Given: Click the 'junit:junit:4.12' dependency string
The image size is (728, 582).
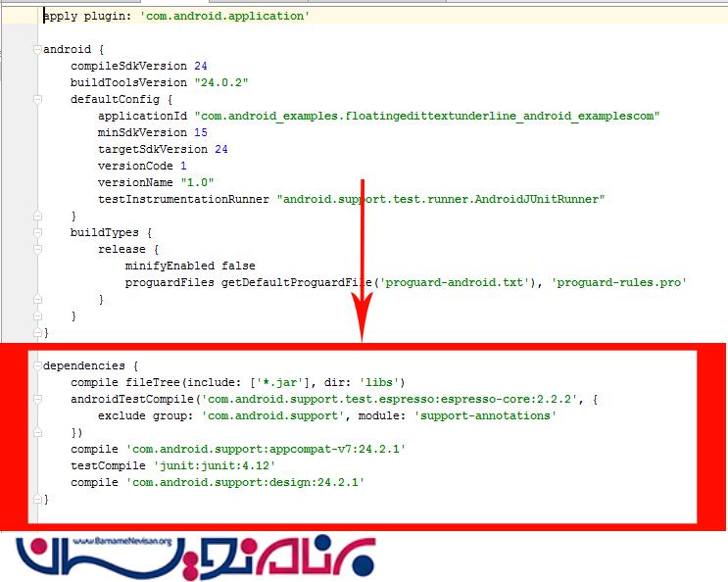Looking at the screenshot, I should point(215,465).
